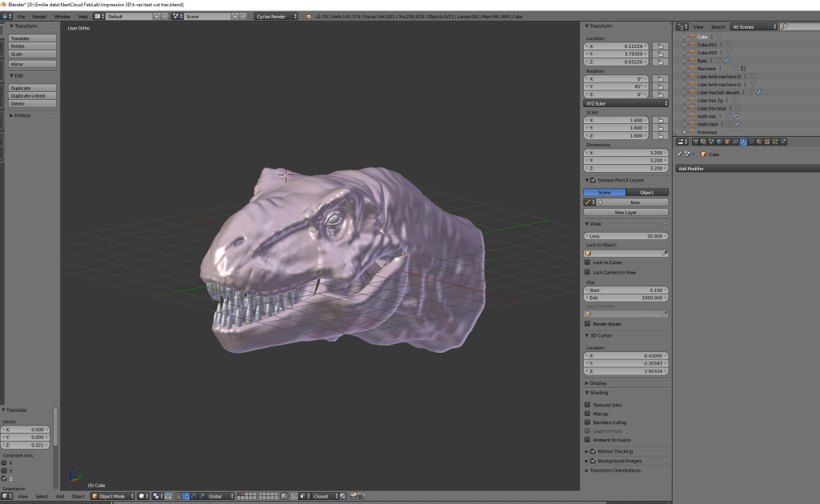This screenshot has height=504, width=820.
Task: Enable proportional editing in the viewport header
Action: click(x=157, y=496)
